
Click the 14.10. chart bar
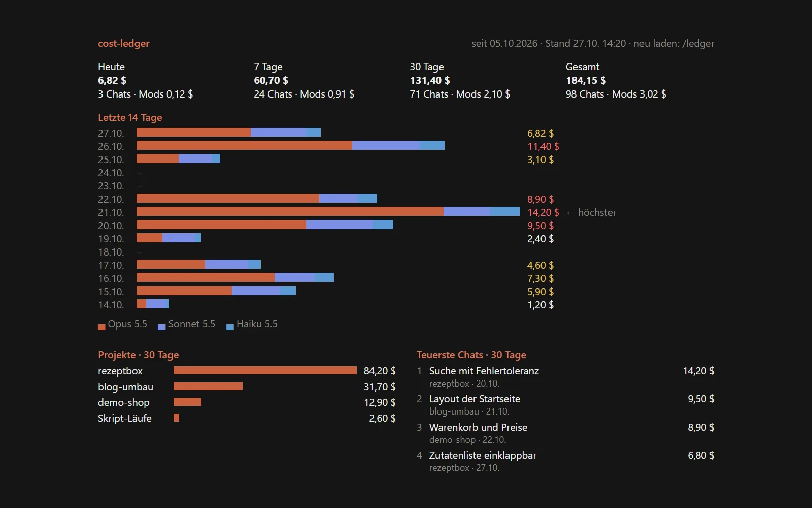point(153,304)
